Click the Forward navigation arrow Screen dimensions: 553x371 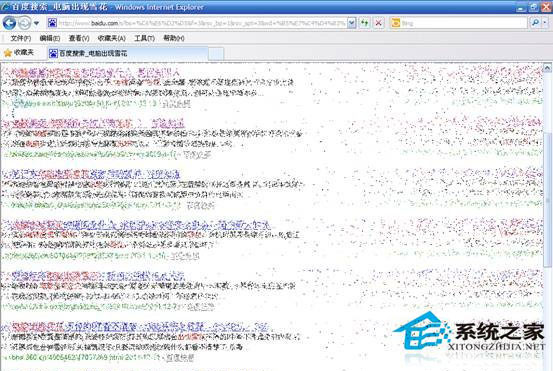tap(24, 23)
